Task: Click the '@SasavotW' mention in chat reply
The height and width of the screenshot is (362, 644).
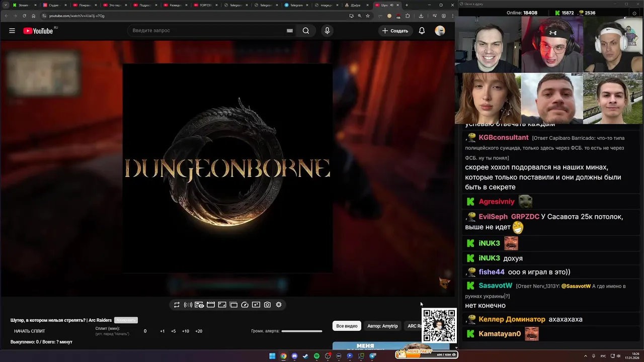Action: pos(576,286)
